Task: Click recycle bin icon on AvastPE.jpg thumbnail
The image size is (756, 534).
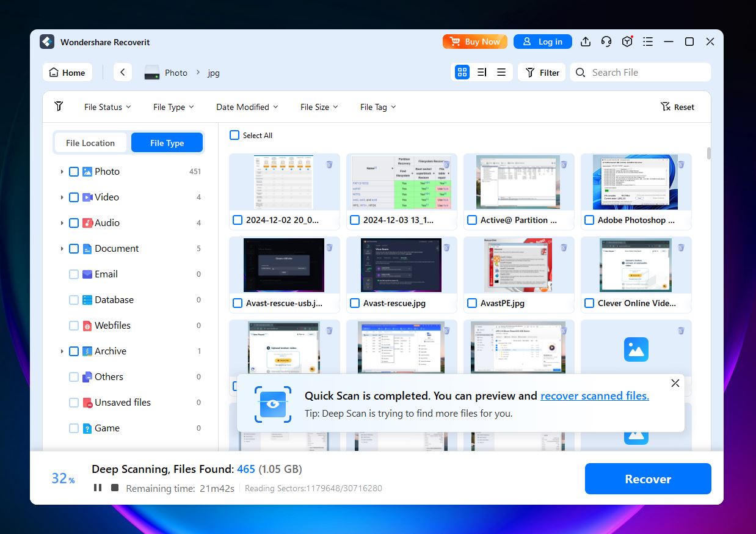Action: (564, 247)
